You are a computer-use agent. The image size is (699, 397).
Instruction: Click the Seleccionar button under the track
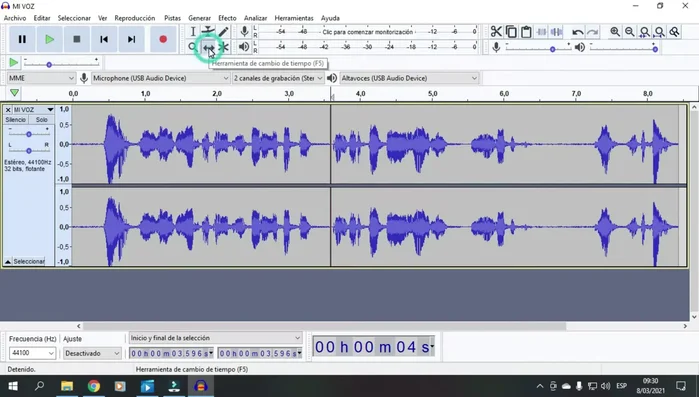[29, 262]
